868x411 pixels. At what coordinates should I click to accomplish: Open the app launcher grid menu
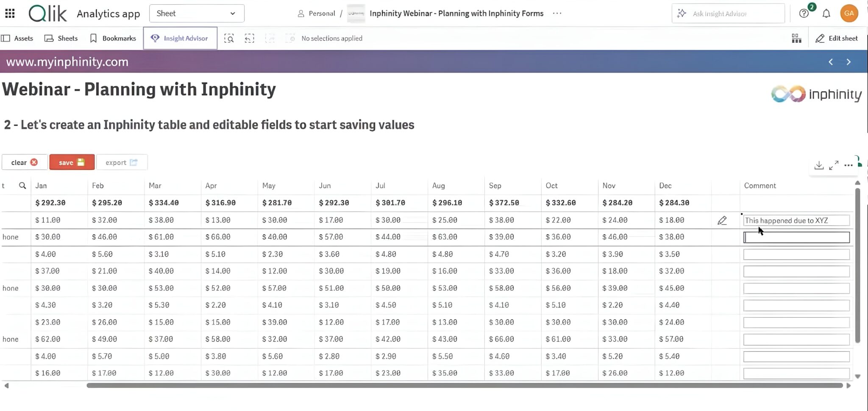[10, 14]
